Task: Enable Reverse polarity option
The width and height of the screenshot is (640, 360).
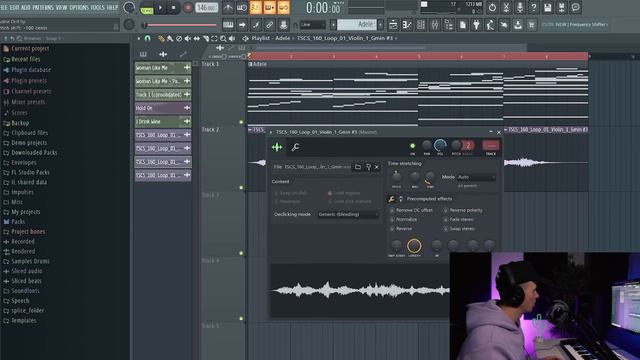Action: coord(463,210)
